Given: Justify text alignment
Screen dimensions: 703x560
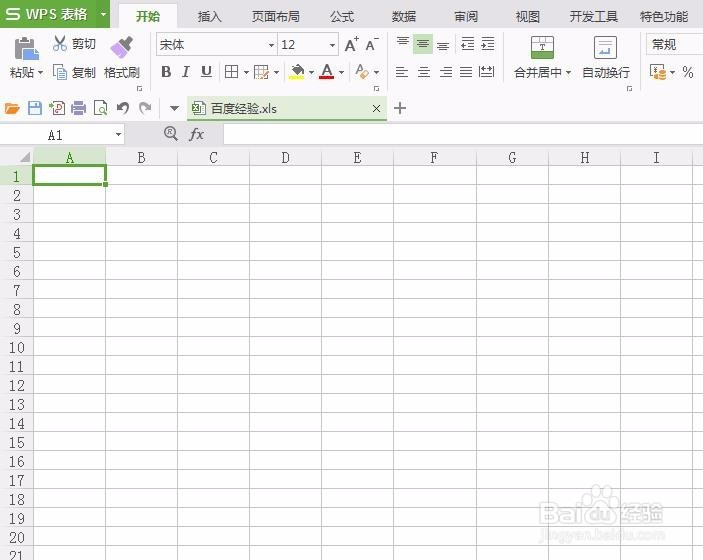Looking at the screenshot, I should [x=466, y=72].
